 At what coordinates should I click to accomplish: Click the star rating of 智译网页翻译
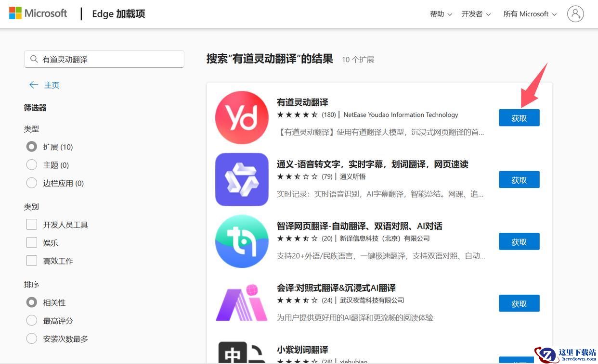point(297,238)
